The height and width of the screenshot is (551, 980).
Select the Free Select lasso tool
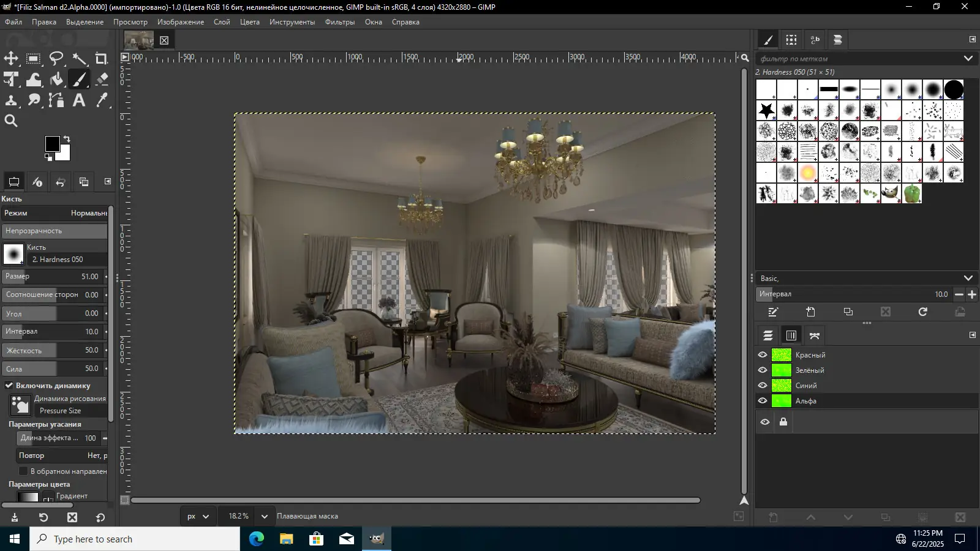[x=56, y=59]
